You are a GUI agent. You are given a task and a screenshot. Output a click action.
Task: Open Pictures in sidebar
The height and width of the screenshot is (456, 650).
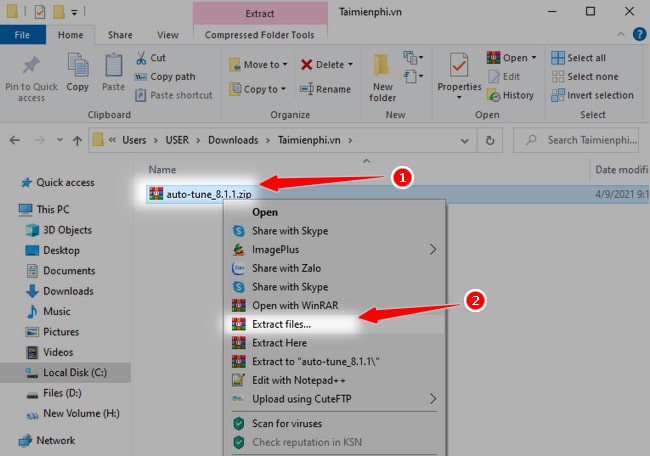click(52, 332)
